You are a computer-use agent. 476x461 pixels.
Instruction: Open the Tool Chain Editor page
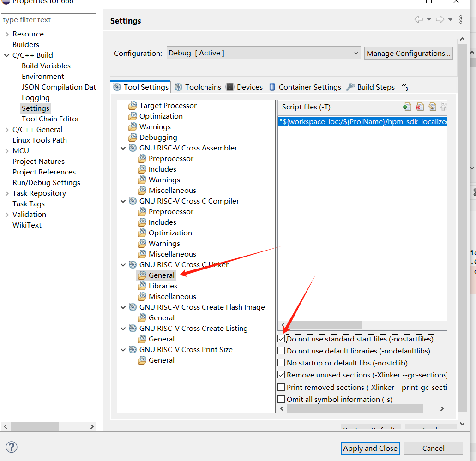pyautogui.click(x=50, y=119)
